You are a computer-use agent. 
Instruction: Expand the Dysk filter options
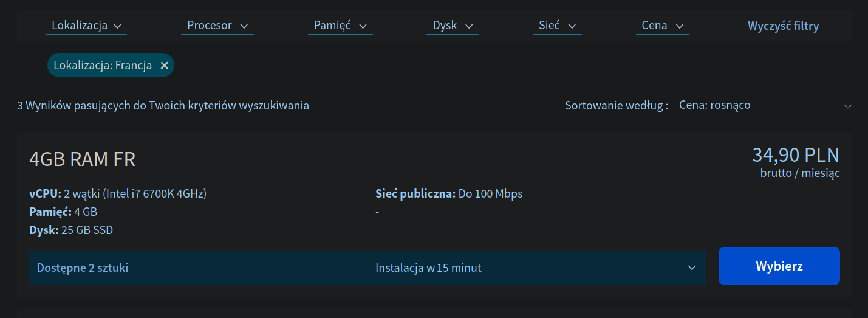point(452,26)
